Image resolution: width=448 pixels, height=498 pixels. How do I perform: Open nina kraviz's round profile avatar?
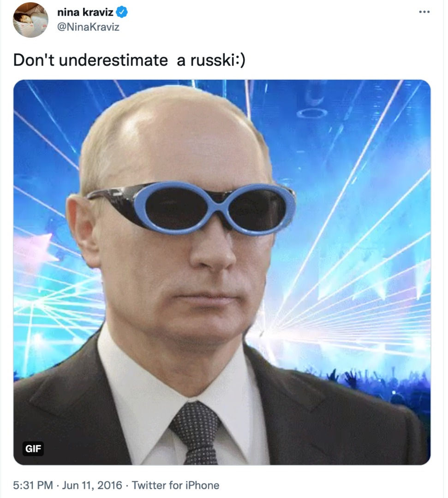click(30, 20)
